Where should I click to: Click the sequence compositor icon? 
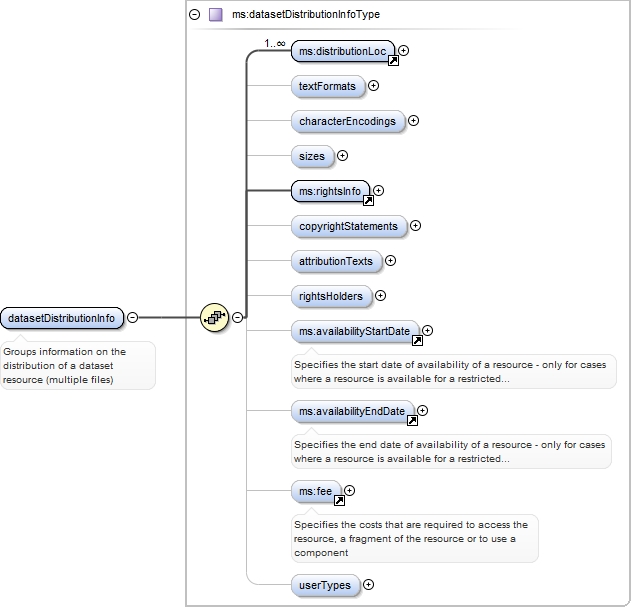(215, 318)
